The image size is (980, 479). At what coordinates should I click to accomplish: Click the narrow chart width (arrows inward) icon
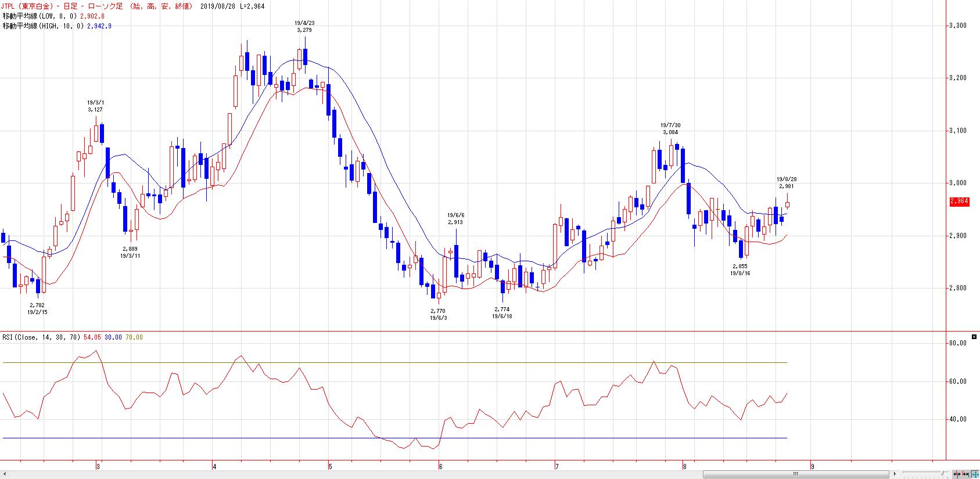[x=957, y=474]
